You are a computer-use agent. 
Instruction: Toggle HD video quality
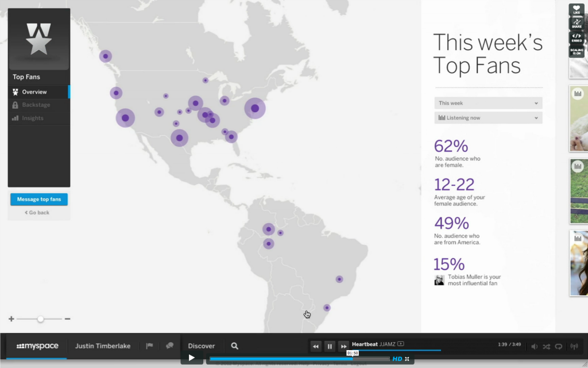coord(397,359)
